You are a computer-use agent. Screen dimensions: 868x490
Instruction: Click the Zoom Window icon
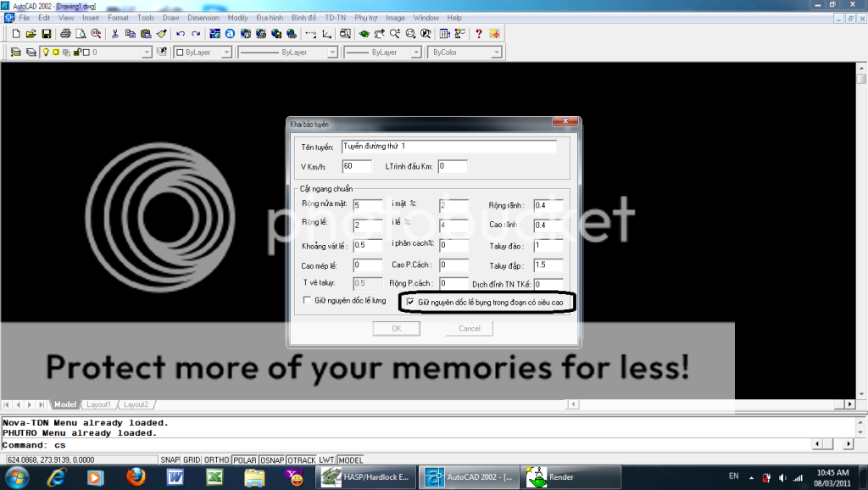pyautogui.click(x=410, y=34)
